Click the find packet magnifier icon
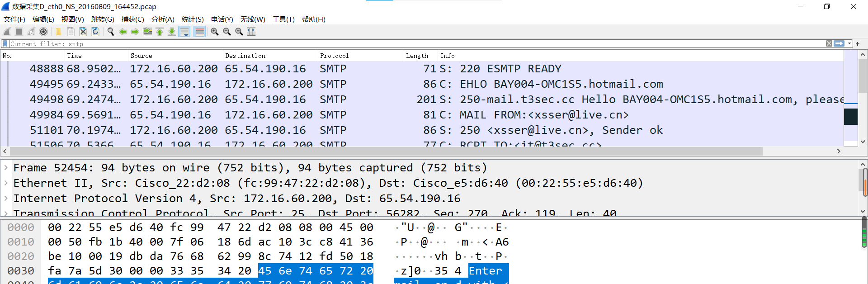 [x=110, y=32]
